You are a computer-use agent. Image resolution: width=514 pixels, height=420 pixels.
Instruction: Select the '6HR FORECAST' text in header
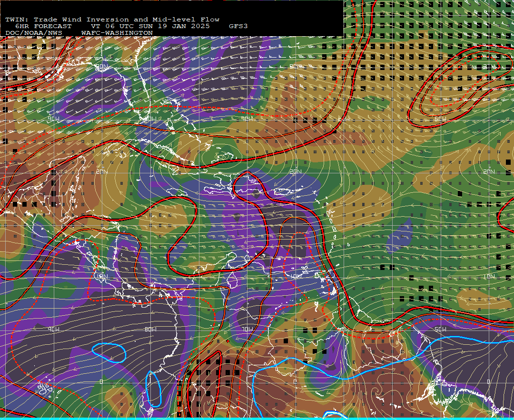coord(43,26)
